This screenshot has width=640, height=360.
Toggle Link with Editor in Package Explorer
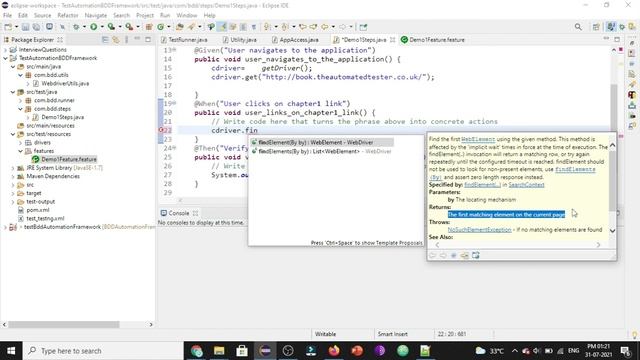tap(116, 40)
